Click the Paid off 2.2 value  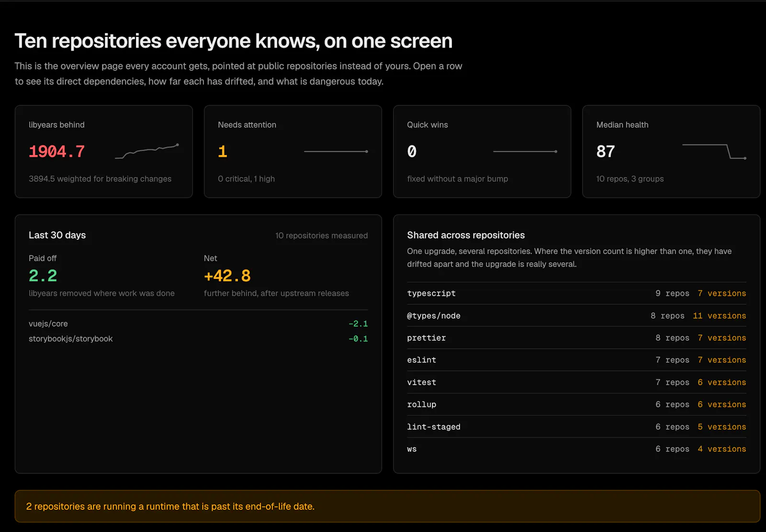point(43,276)
